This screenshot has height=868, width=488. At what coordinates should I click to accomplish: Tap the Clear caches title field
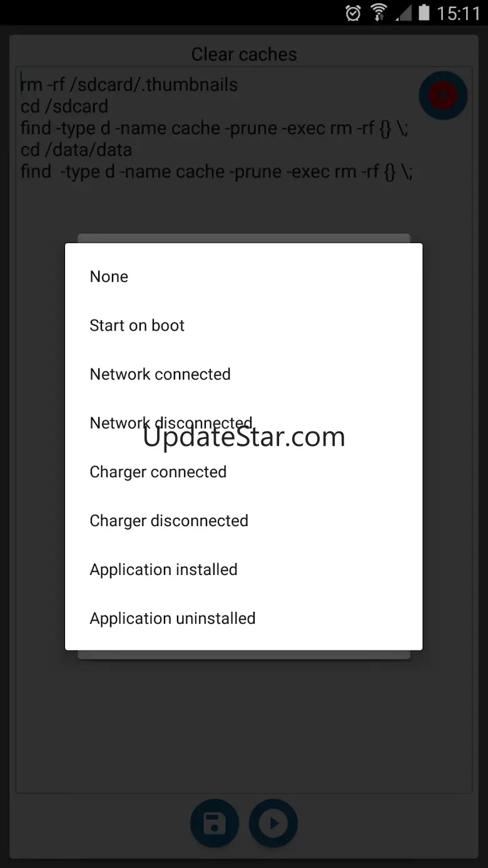(244, 54)
